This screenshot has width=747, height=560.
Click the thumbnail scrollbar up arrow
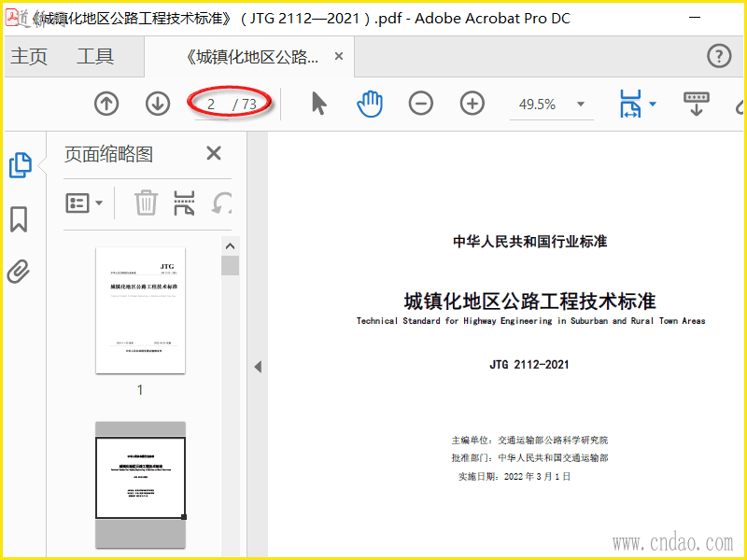pos(230,246)
